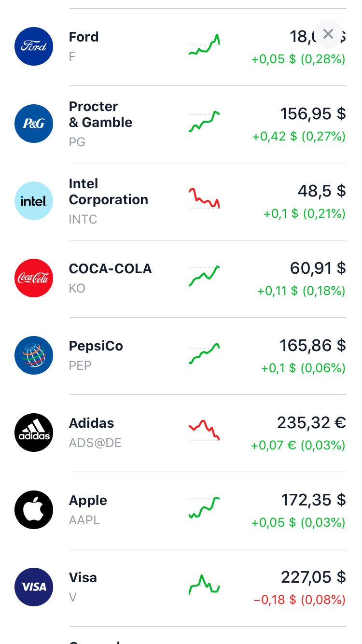This screenshot has height=644, width=362.
Task: Tap the Coca-Cola logo icon
Action: [x=34, y=278]
